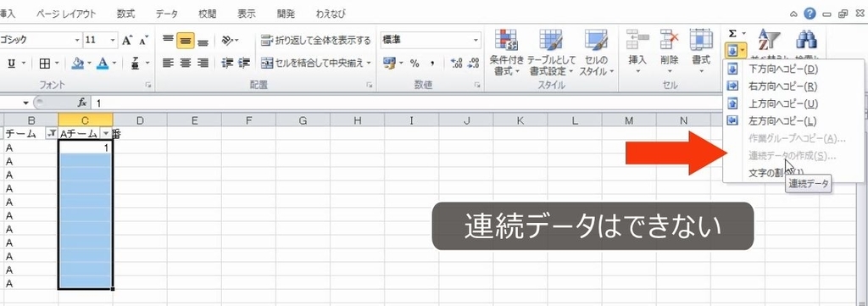The height and width of the screenshot is (306, 868).
Task: Align text to middle vertically
Action: [x=186, y=41]
